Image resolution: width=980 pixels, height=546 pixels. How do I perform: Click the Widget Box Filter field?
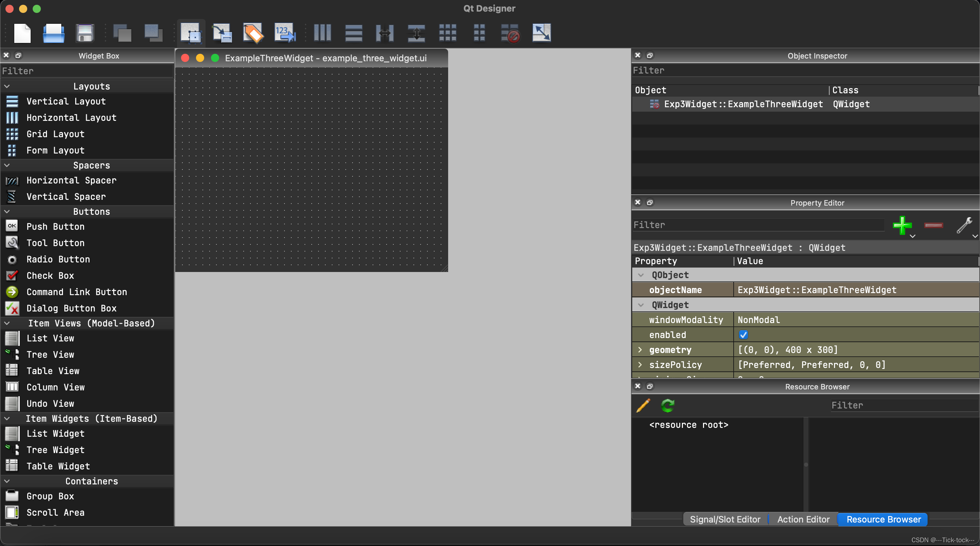87,71
